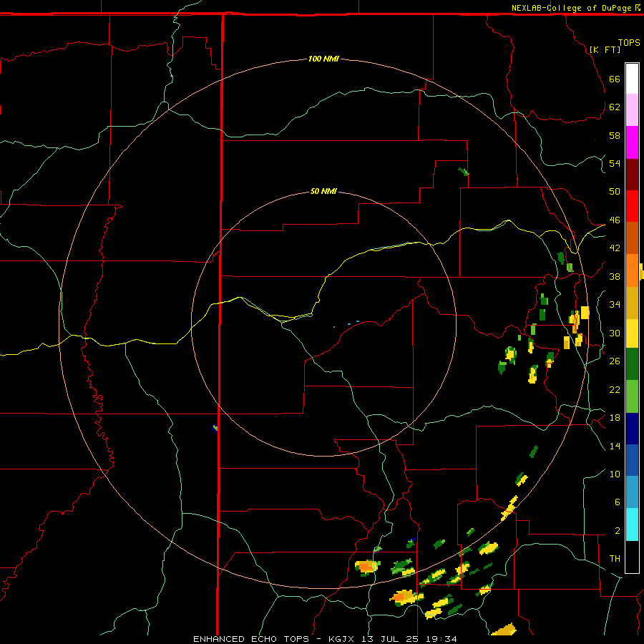Click the '2' legend value
The width and height of the screenshot is (644, 644).
pos(617,531)
